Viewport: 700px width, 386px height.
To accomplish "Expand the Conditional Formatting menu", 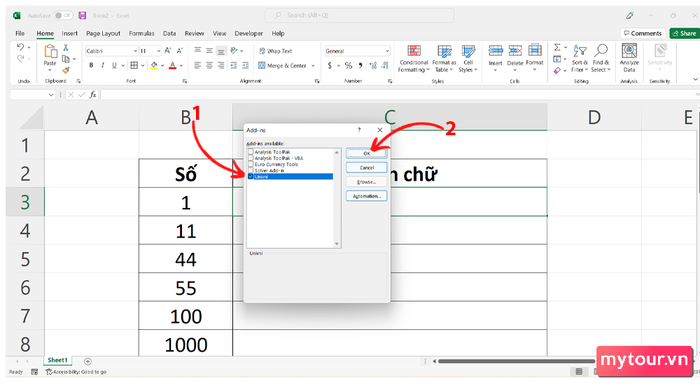I will tap(414, 58).
